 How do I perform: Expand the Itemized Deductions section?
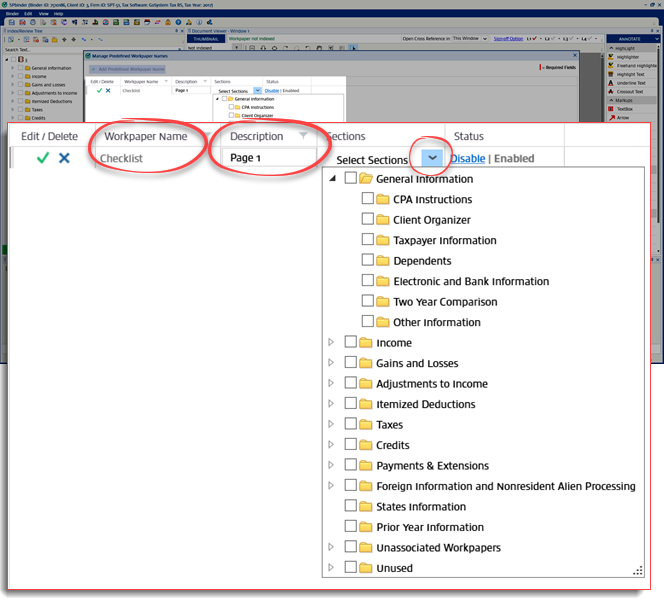pyautogui.click(x=331, y=403)
